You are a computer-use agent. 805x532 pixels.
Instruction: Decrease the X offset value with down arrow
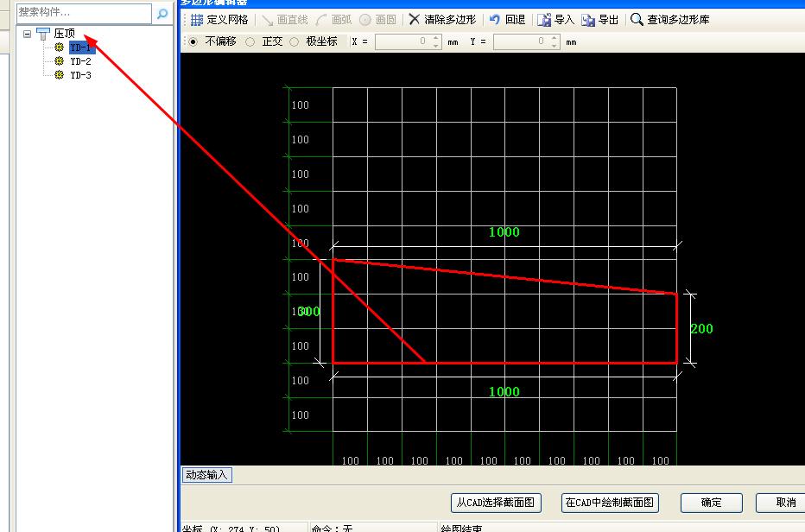point(436,46)
